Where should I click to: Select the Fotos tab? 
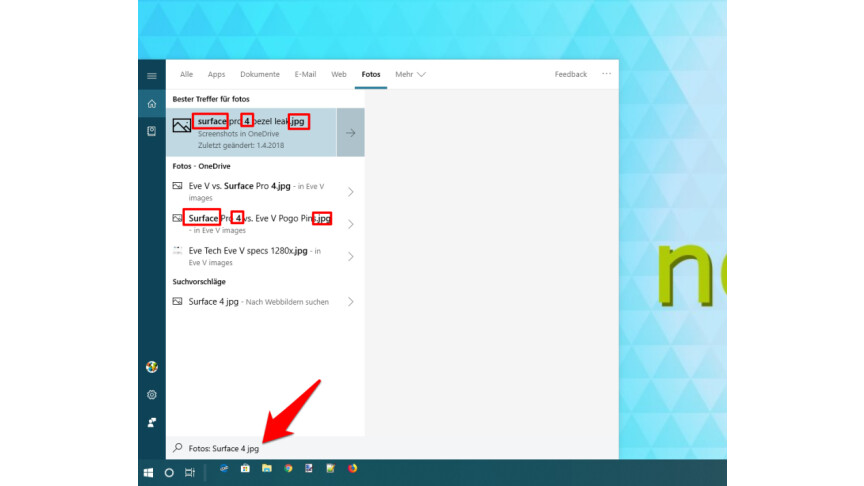[x=371, y=74]
